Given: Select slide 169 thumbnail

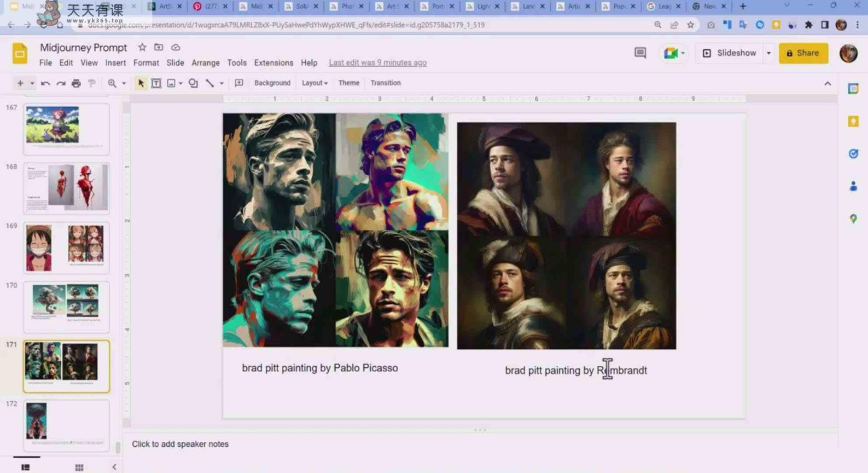Looking at the screenshot, I should 66,247.
